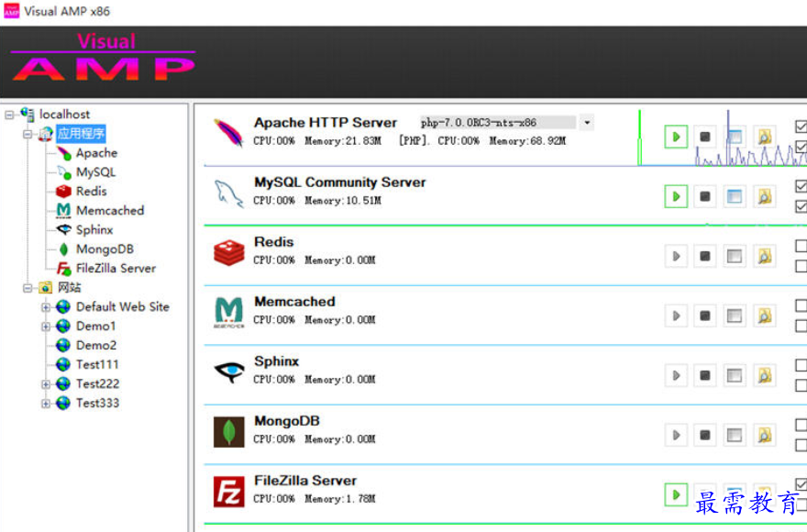Click the Apache feather logo in service list
The width and height of the screenshot is (807, 532).
pyautogui.click(x=228, y=133)
